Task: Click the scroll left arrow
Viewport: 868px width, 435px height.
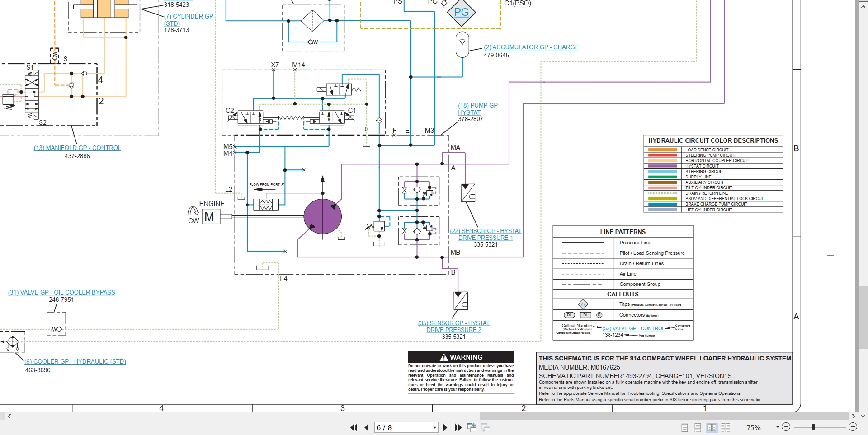Action: pos(9,416)
